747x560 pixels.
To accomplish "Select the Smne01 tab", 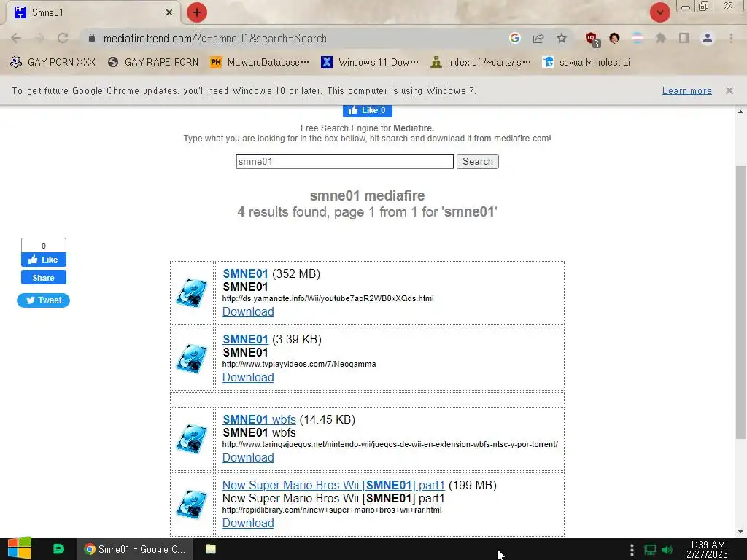I will click(93, 13).
